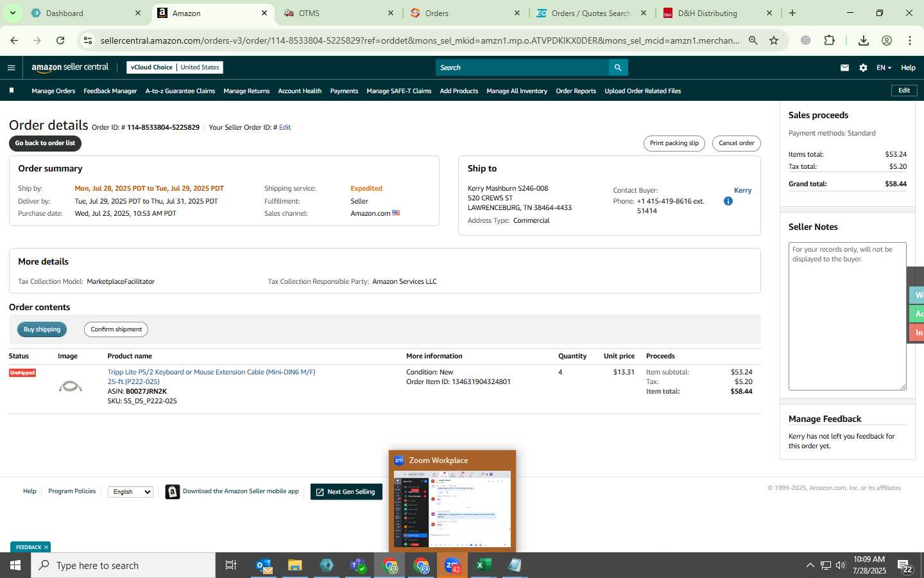Viewport: 924px width, 578px height.
Task: Click the Seller Central search field
Action: tap(522, 67)
